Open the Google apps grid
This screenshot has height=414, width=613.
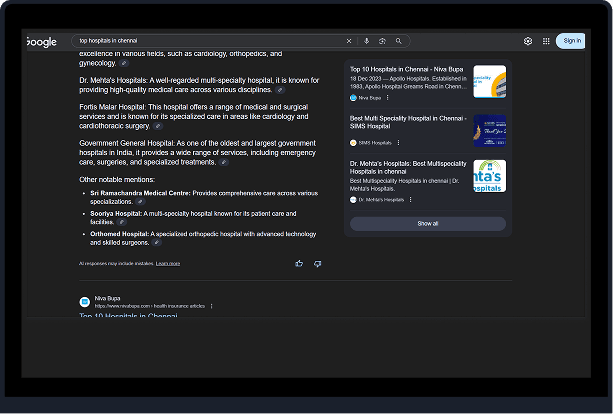tap(546, 41)
